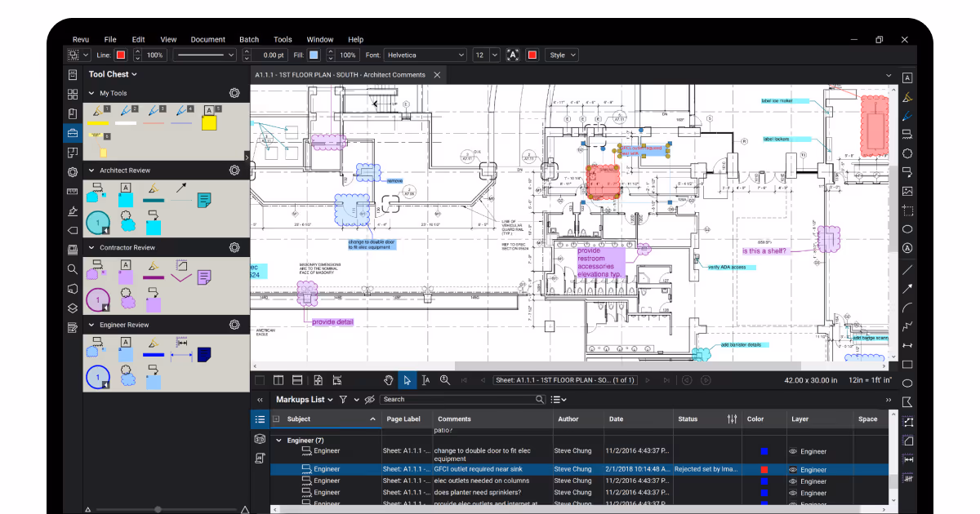Pick the cyan note tool in Architect Review

204,198
